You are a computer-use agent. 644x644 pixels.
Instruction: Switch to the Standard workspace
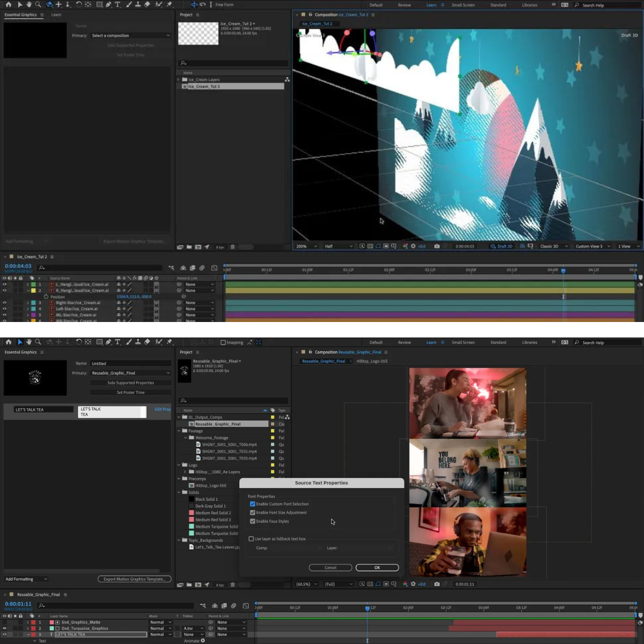click(x=498, y=342)
